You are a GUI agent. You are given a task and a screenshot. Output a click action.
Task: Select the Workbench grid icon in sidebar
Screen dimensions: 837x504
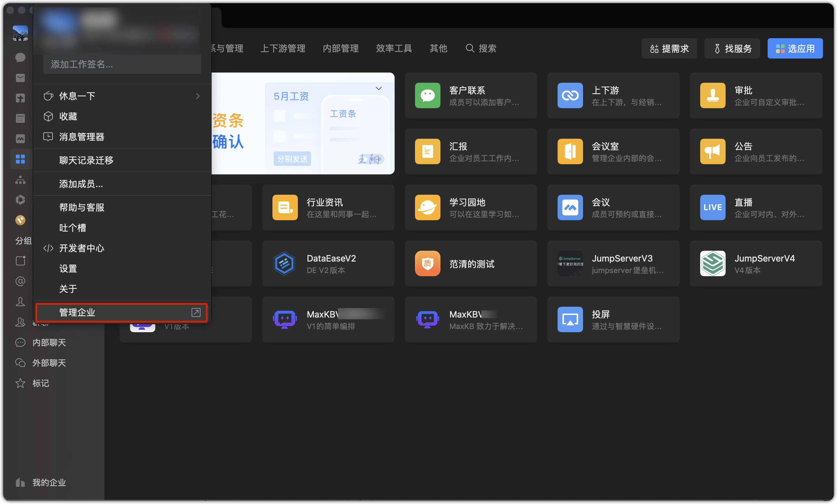20,159
